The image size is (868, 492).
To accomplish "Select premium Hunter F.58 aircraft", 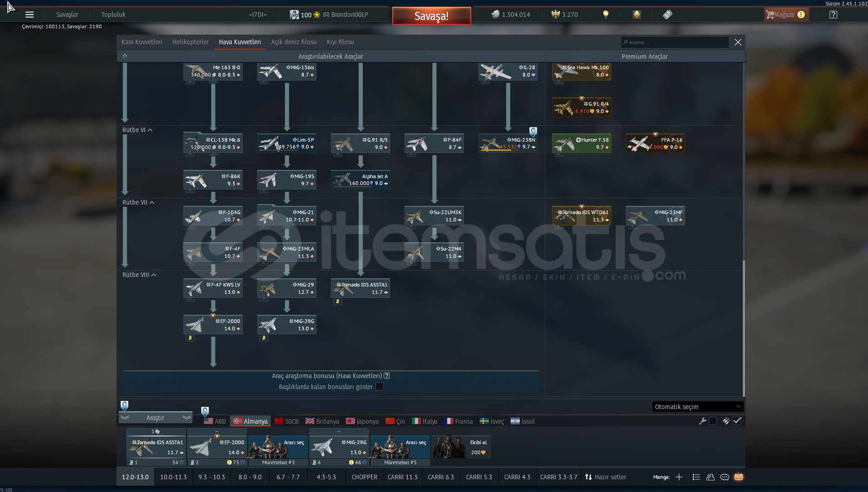I will click(581, 143).
